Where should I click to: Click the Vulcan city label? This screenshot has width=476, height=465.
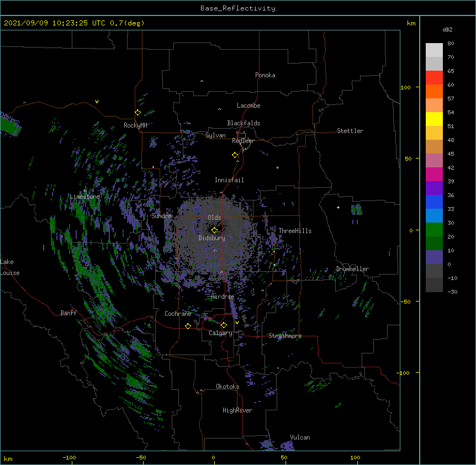300,437
